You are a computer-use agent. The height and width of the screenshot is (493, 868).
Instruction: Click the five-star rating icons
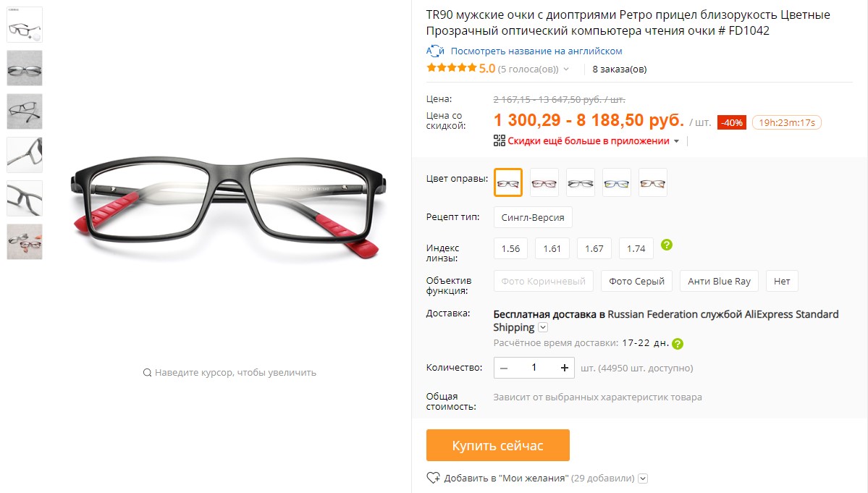(x=451, y=68)
